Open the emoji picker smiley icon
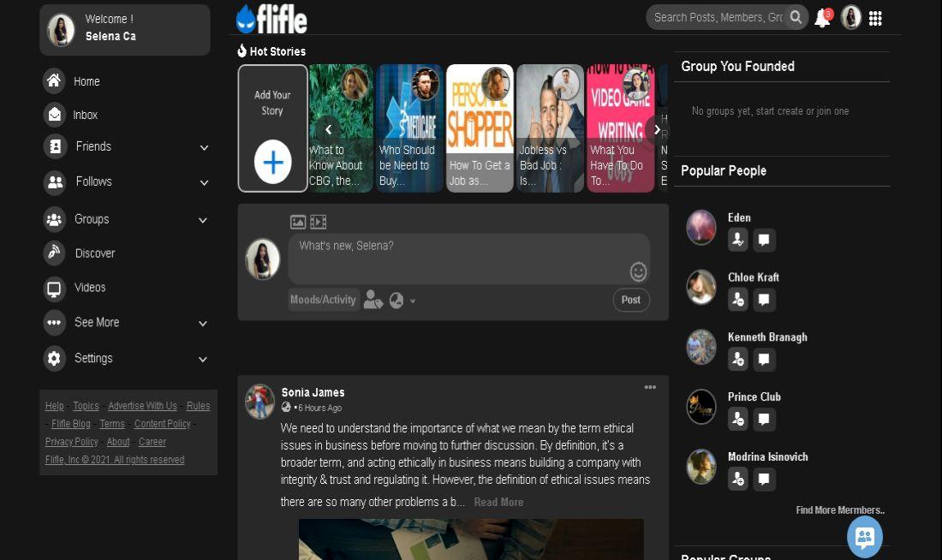This screenshot has height=560, width=942. click(x=638, y=272)
